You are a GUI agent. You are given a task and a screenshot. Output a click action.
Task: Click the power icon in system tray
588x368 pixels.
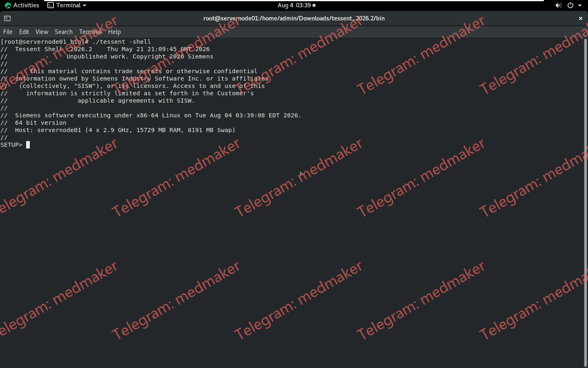coord(570,5)
